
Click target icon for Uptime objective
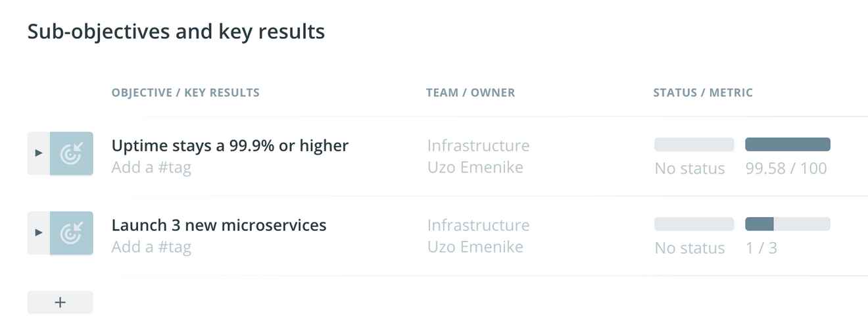click(x=71, y=153)
